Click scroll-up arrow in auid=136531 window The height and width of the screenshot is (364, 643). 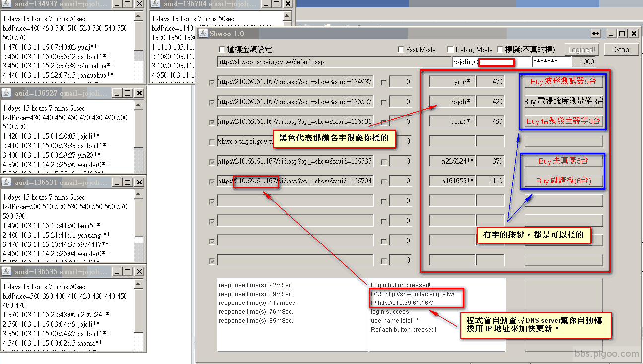point(139,194)
